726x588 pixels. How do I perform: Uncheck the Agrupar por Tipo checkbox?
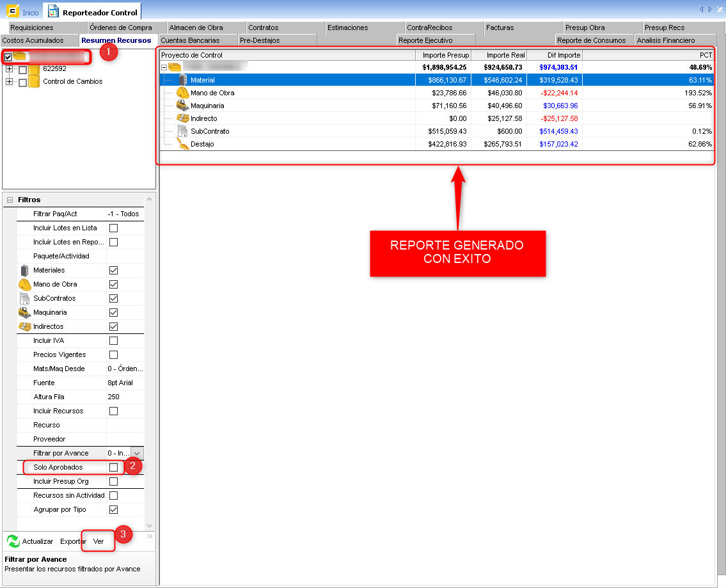[x=113, y=509]
